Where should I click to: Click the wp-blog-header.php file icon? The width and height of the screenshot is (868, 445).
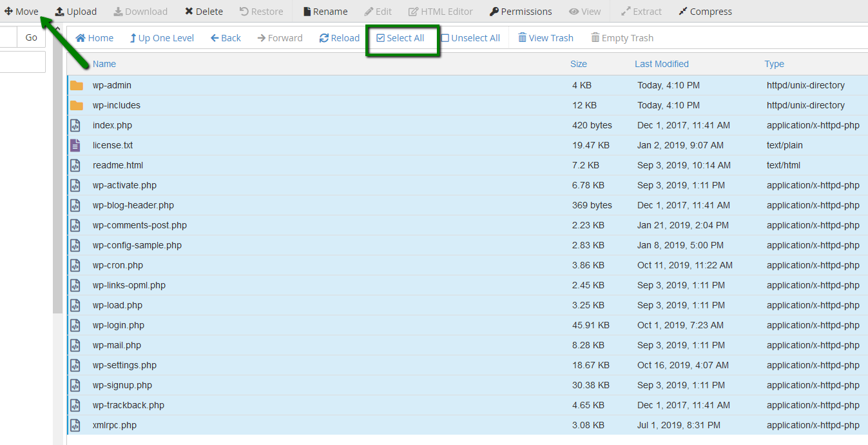click(75, 205)
